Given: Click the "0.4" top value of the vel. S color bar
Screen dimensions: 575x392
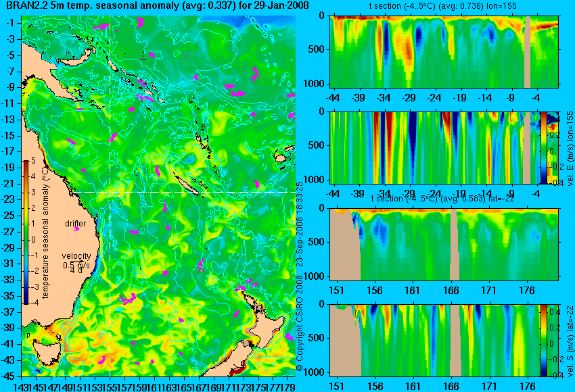Looking at the screenshot, I should point(555,312).
